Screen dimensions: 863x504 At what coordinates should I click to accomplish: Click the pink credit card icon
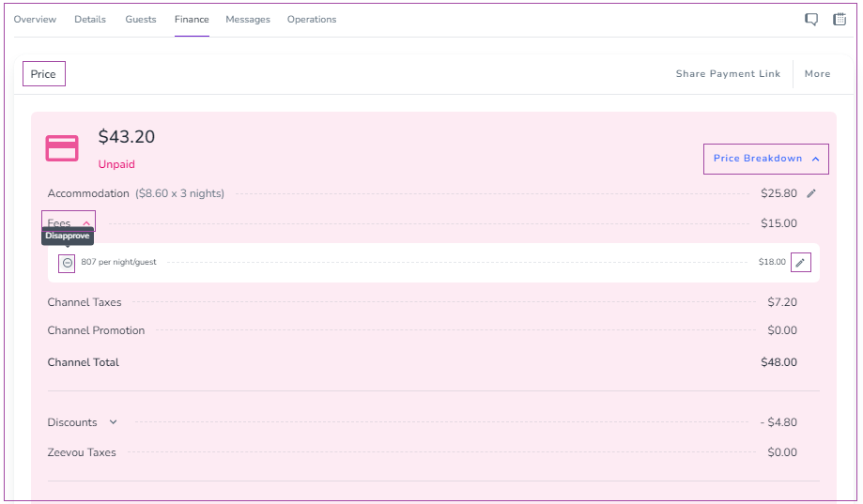(x=62, y=148)
